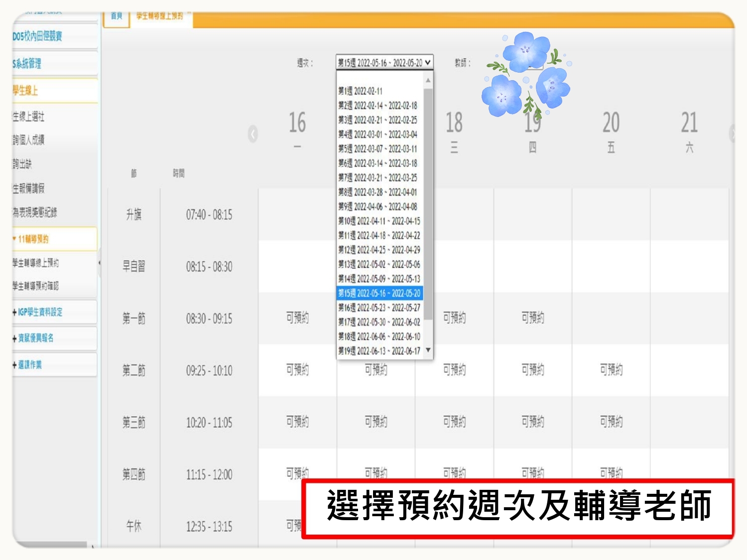Expand the 選課作業 section
This screenshot has height=560, width=747.
(x=30, y=365)
